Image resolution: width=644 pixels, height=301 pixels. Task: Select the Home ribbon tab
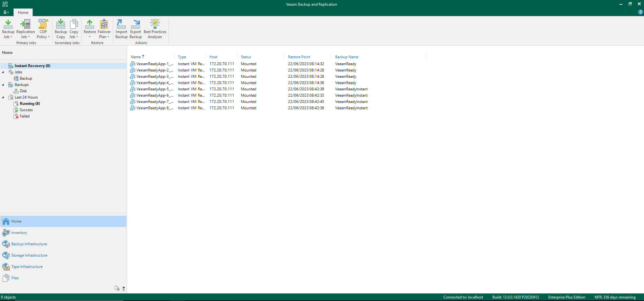23,13
